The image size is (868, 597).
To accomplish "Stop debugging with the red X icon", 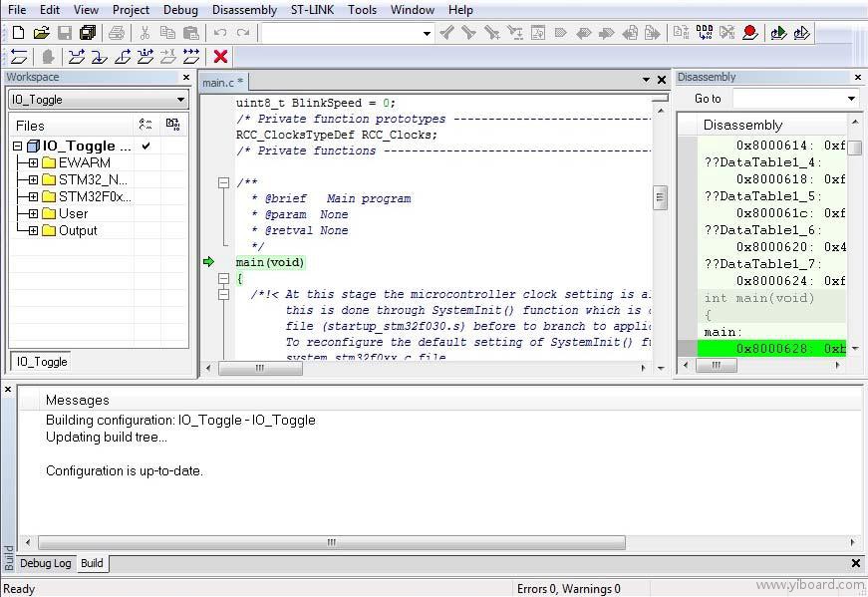I will [x=220, y=57].
